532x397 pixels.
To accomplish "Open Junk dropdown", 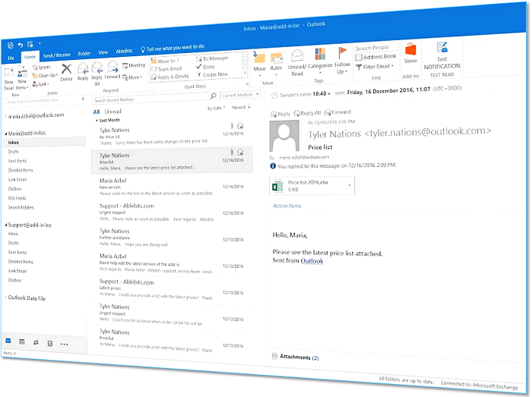I will (40, 84).
